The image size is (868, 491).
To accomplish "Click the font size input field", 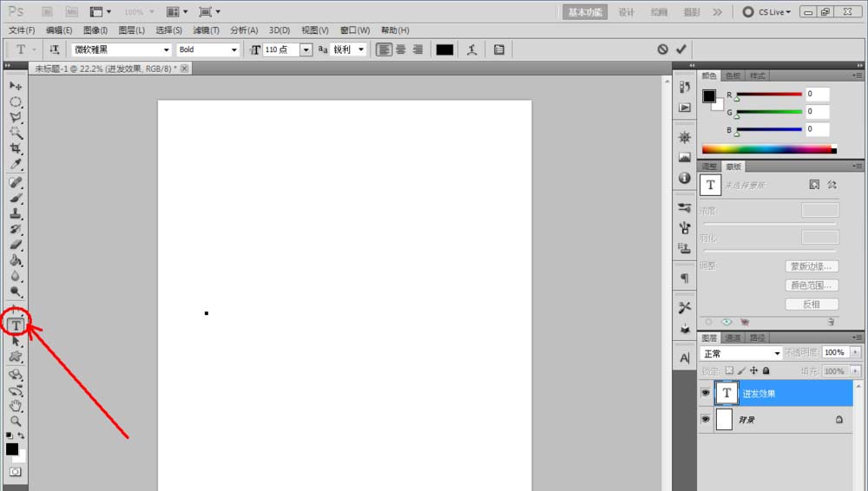I will [x=281, y=49].
